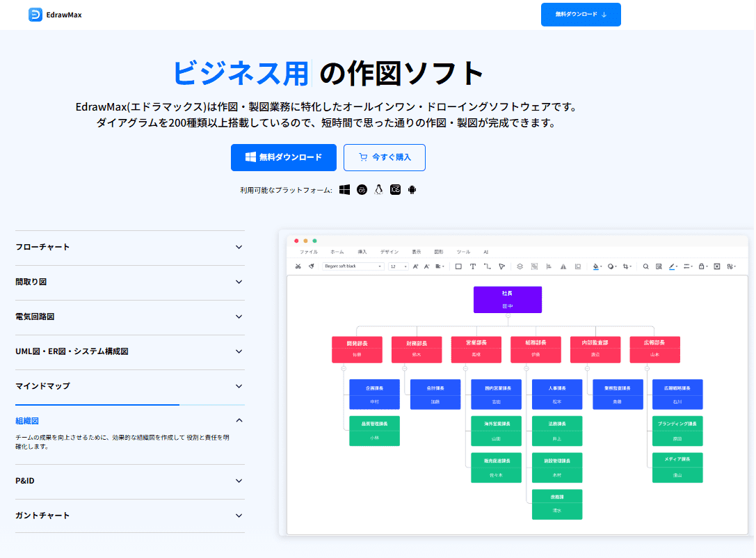Image resolution: width=756 pixels, height=558 pixels.
Task: Click the flip triangle icon
Action: coord(563,266)
